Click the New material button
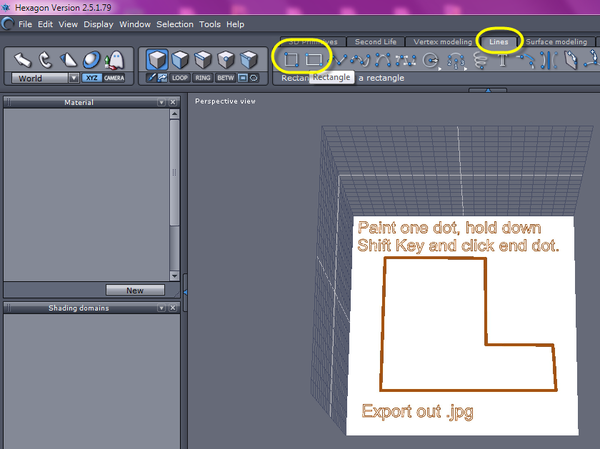600x449 pixels. coord(135,290)
